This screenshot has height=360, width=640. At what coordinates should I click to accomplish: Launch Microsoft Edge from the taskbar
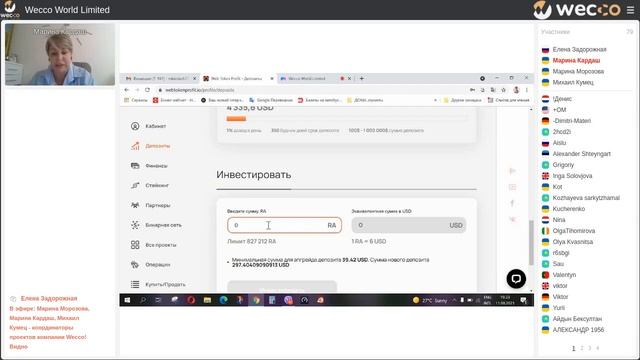223,300
